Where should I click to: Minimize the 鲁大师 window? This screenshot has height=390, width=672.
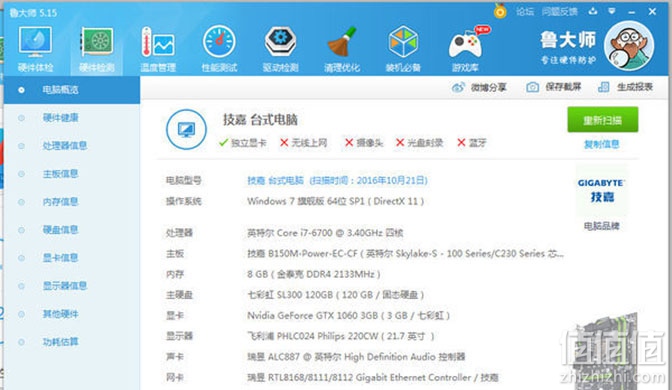(x=631, y=12)
